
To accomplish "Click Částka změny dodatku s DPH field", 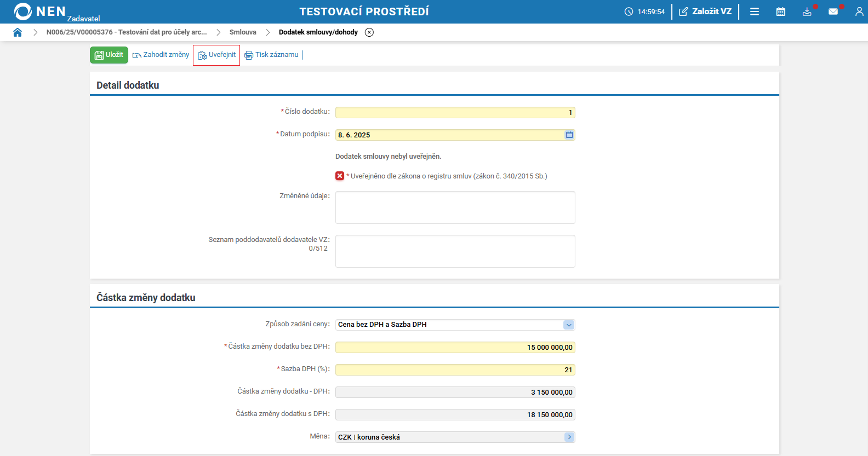I will (455, 414).
